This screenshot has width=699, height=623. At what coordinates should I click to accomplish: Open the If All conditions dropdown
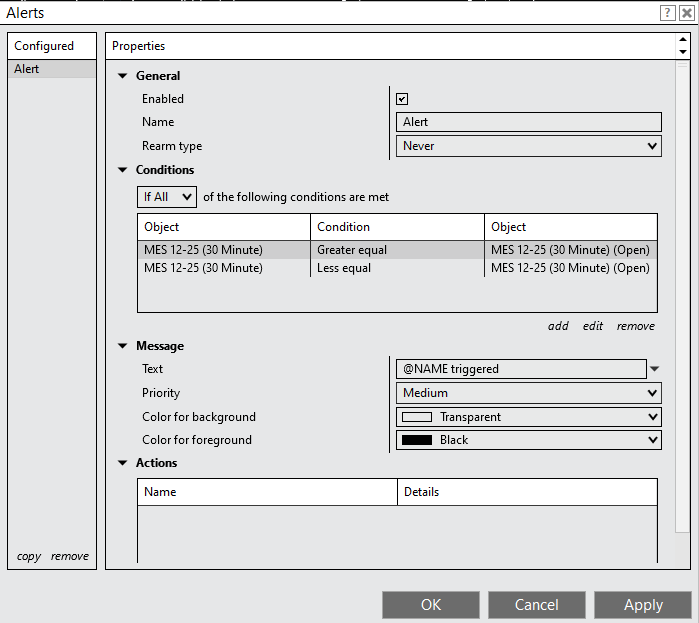click(167, 197)
